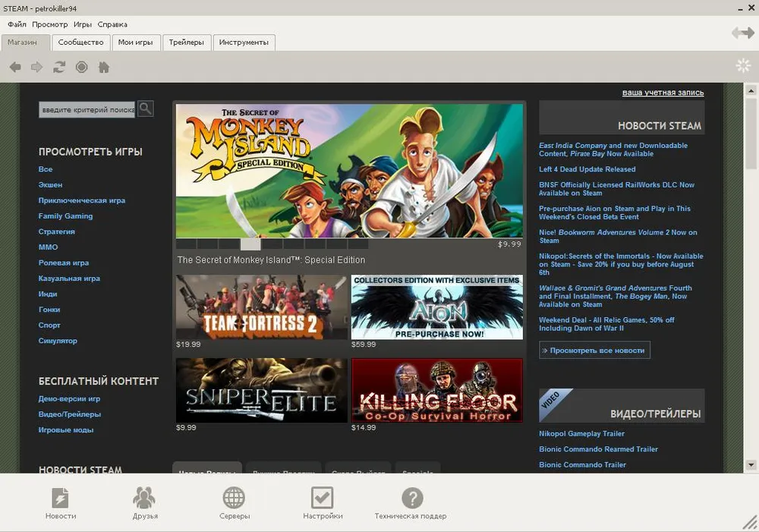Click the forward navigation arrow icon
This screenshot has height=532, width=759.
click(x=36, y=68)
